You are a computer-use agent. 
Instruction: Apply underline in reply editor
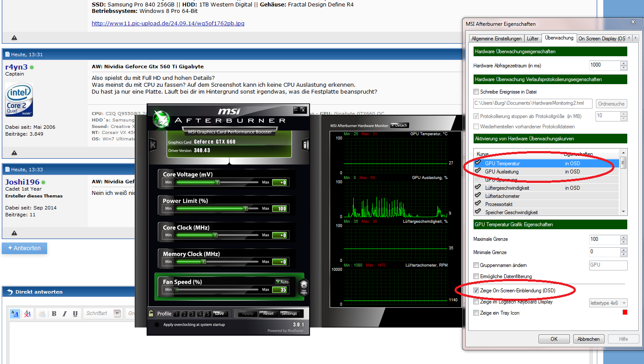[x=75, y=314]
